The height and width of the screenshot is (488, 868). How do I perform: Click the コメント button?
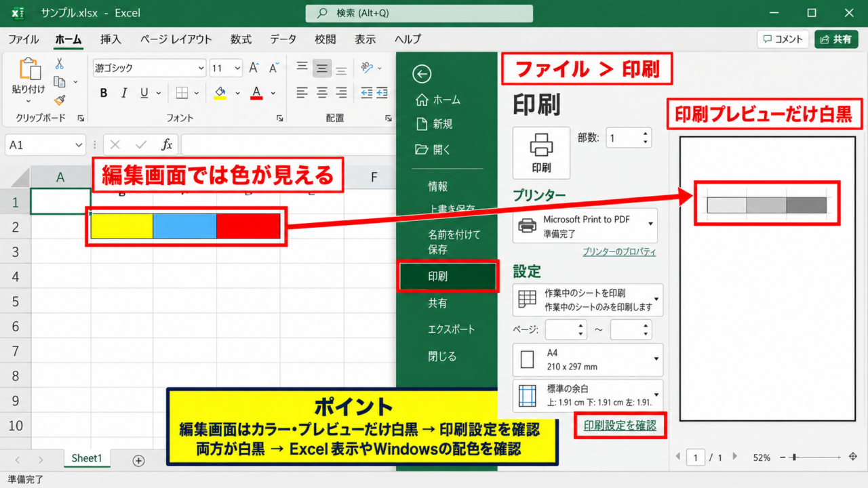click(783, 39)
